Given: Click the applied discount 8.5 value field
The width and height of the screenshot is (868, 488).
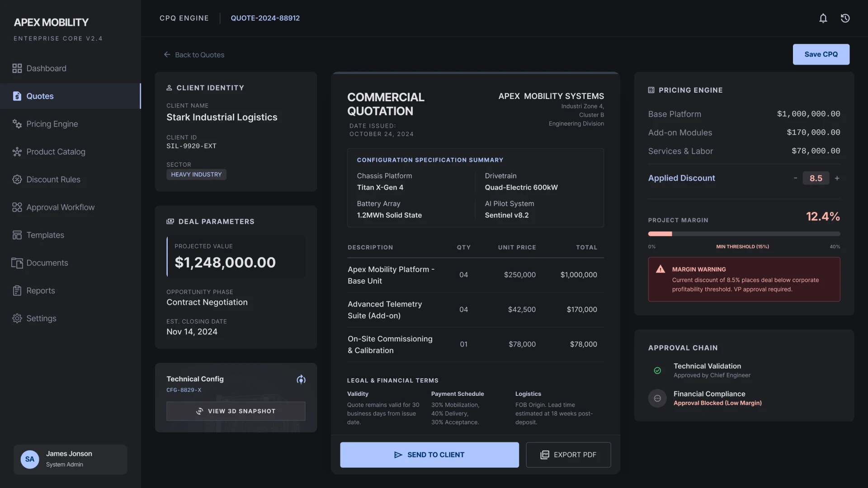Looking at the screenshot, I should (816, 178).
